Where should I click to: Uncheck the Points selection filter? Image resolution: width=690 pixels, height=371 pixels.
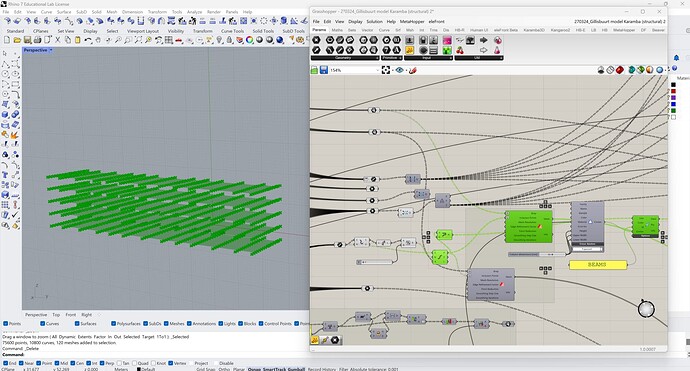pos(6,323)
